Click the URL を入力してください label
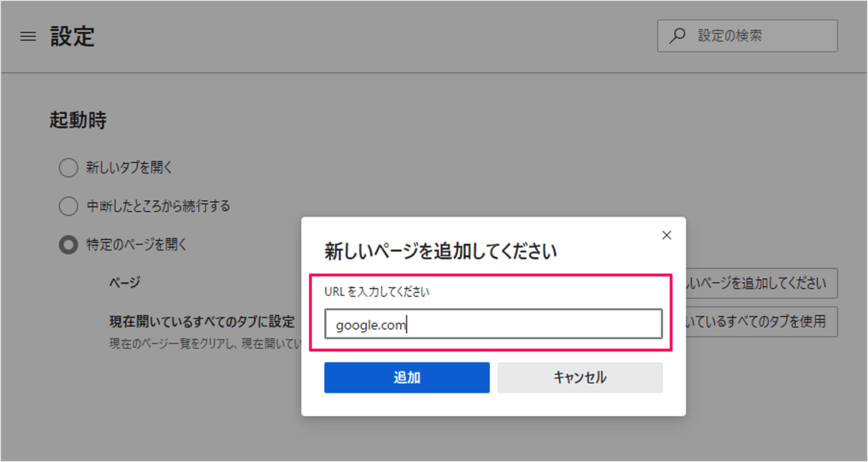 (376, 292)
